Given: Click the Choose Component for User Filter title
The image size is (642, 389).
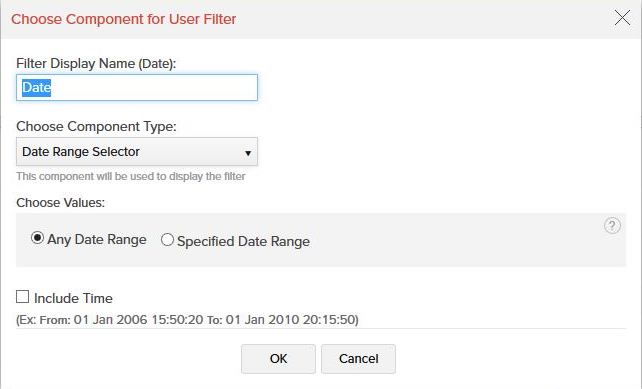Looking at the screenshot, I should point(124,19).
